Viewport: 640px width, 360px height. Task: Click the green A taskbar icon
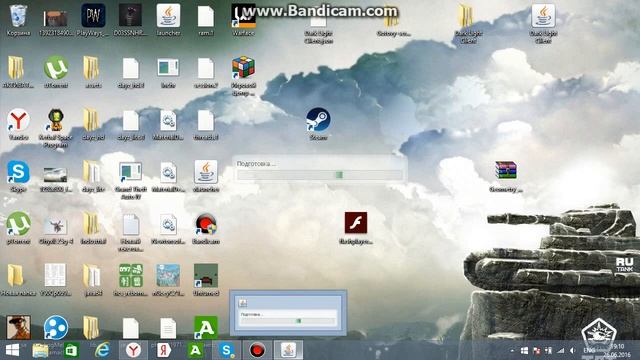coord(195,350)
